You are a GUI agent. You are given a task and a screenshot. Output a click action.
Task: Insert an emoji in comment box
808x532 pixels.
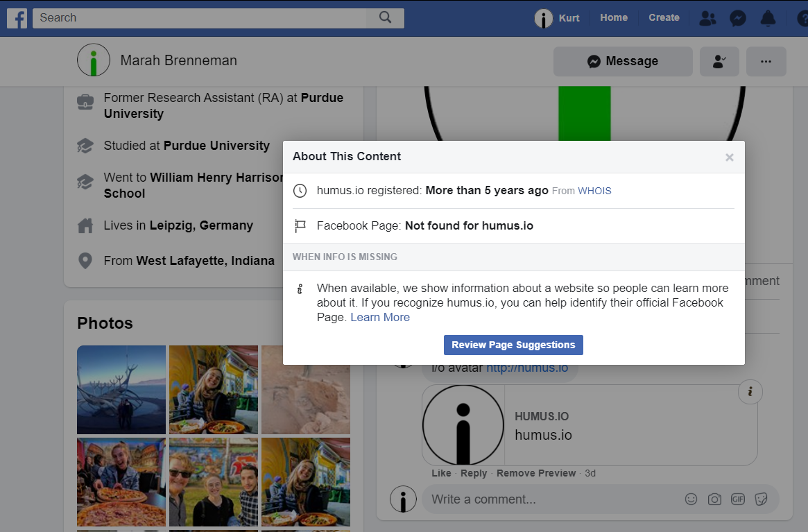click(x=691, y=499)
